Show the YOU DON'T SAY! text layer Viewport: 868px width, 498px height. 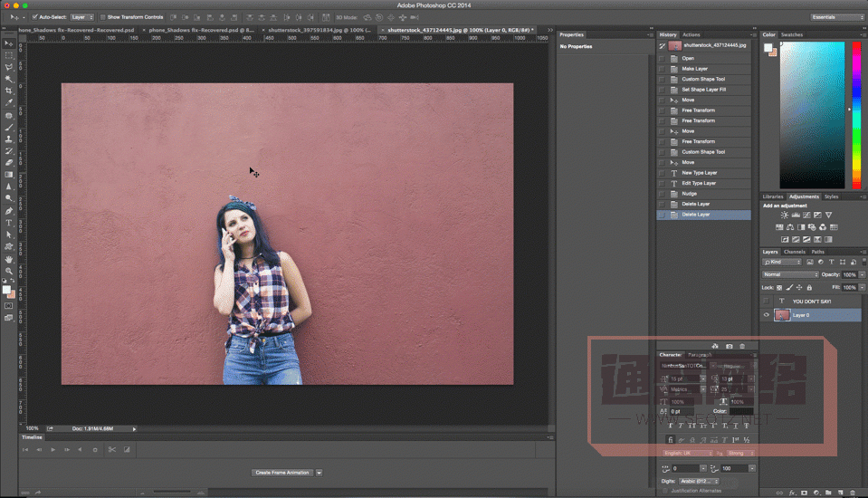767,301
